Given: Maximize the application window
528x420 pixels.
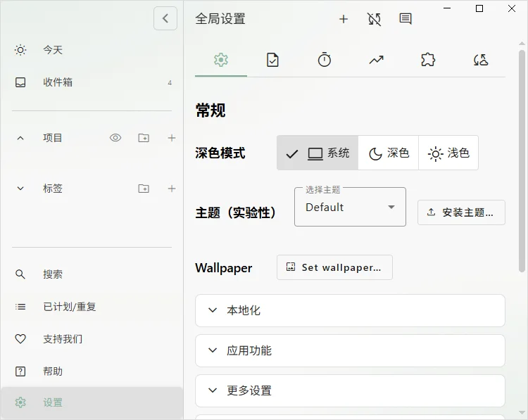Looking at the screenshot, I should tap(479, 8).
